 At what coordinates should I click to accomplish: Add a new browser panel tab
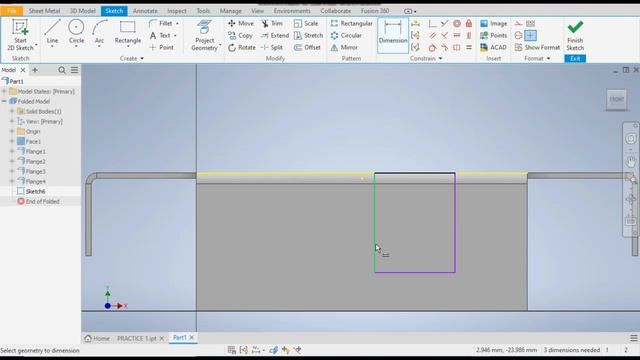[35, 70]
